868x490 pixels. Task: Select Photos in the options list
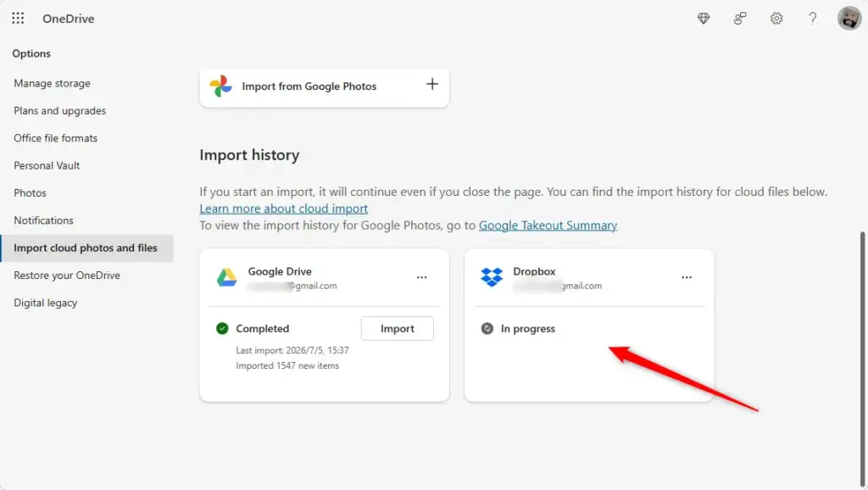(30, 192)
